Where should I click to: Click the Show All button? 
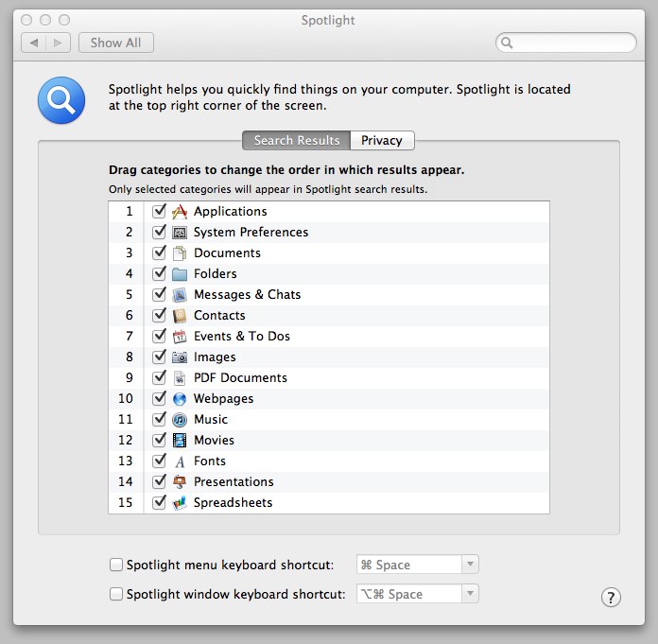coord(116,43)
